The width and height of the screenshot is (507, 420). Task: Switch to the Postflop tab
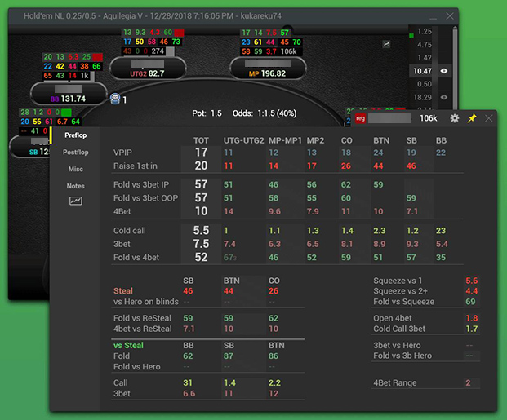coord(76,153)
